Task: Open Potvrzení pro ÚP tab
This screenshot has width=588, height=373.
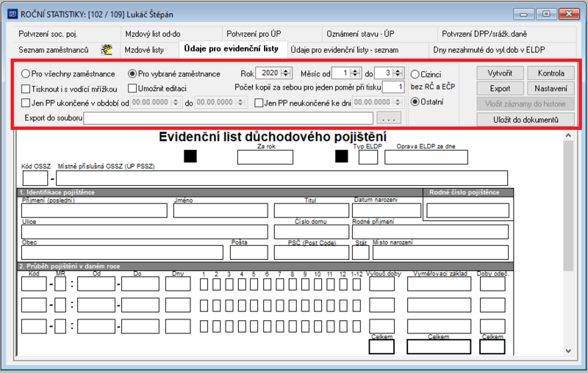Action: point(272,34)
